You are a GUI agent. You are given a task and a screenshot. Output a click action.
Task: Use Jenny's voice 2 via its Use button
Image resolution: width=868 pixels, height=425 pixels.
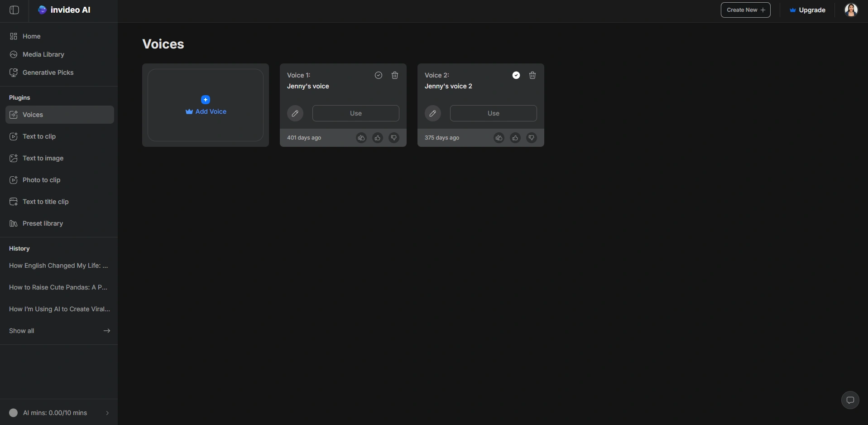coord(494,113)
